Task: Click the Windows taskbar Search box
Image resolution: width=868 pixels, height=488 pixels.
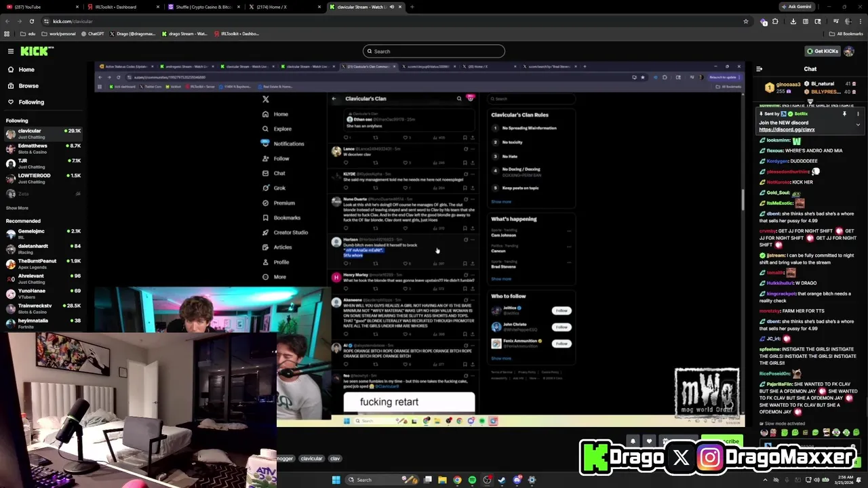Action: click(x=380, y=480)
